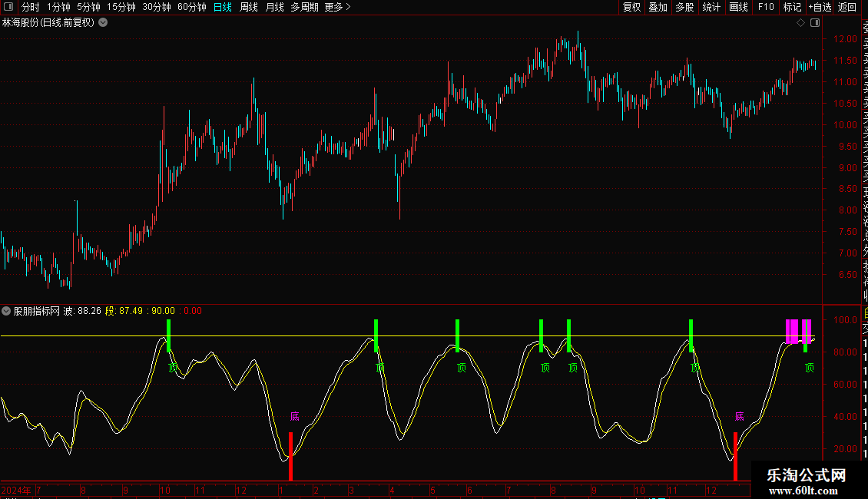Switch to 周线 weekly chart

coord(249,7)
